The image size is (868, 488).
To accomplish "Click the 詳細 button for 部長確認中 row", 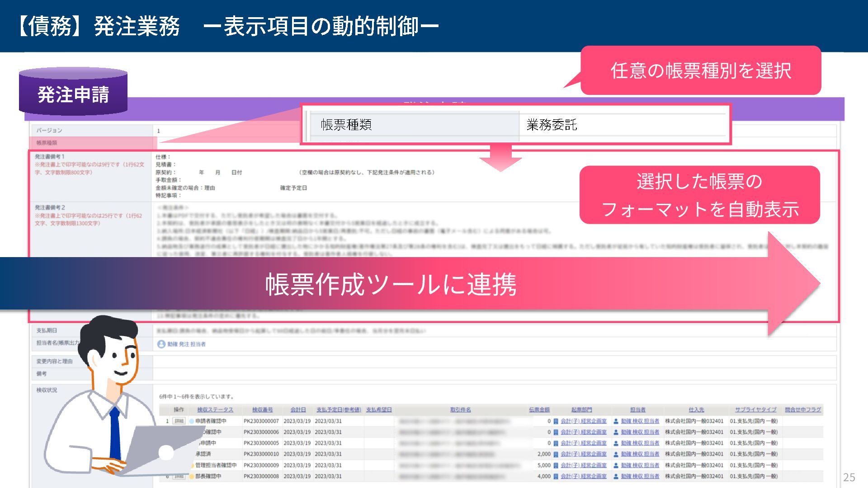I will pos(179,476).
